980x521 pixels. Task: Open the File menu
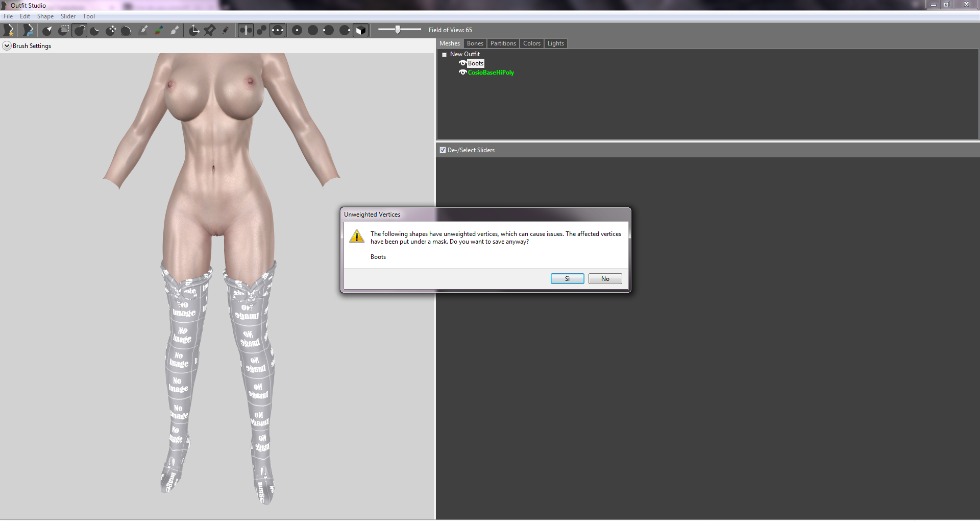tap(8, 16)
